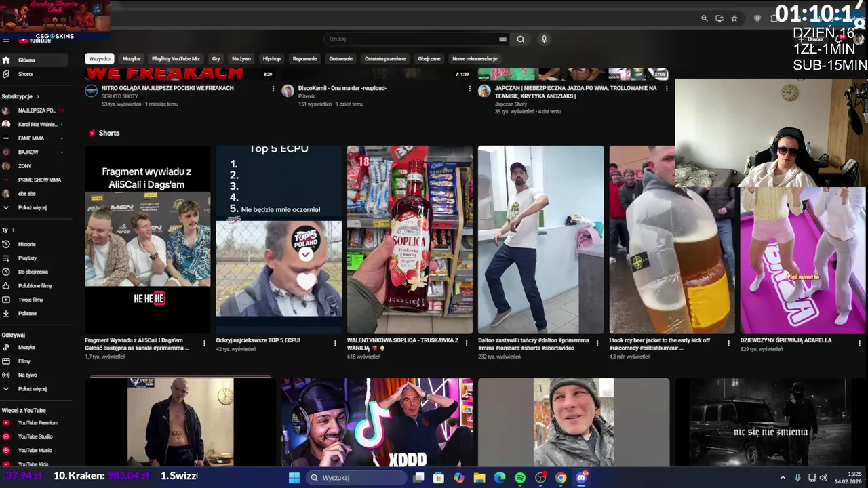868x488 pixels.
Task: Select the Muzyka filter chip
Action: point(131,59)
